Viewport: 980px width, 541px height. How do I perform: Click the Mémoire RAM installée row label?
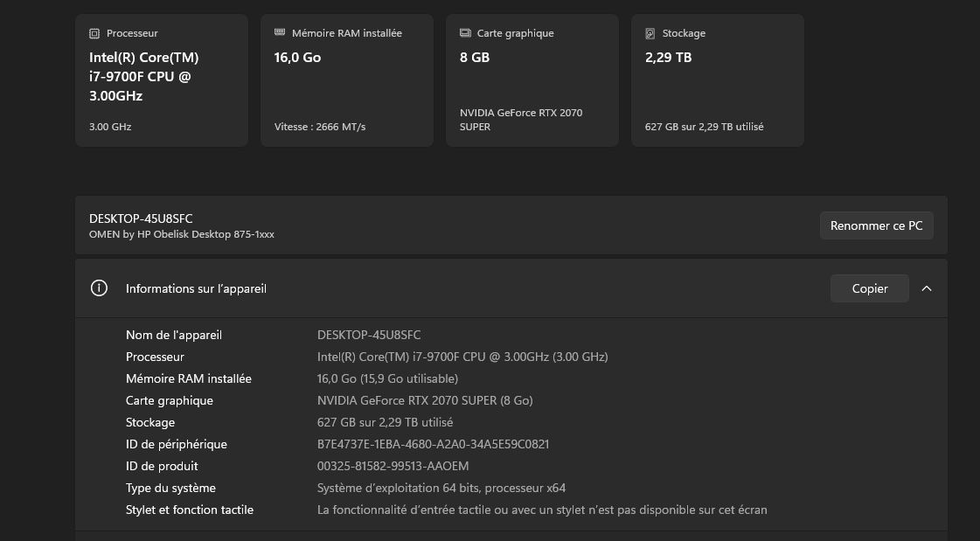pyautogui.click(x=189, y=378)
